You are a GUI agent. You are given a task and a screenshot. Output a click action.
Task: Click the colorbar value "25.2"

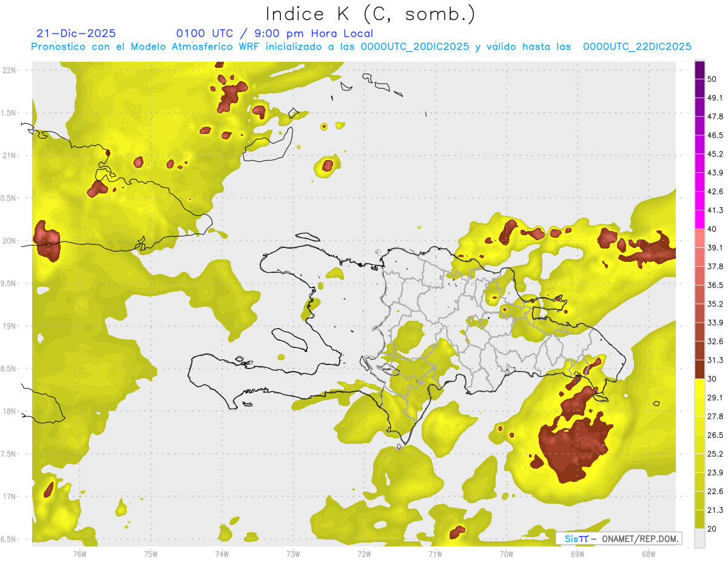(715, 454)
